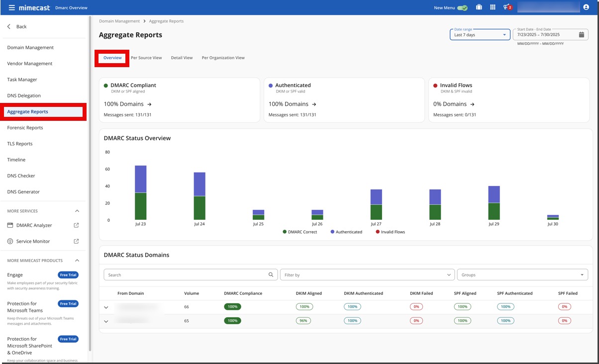Open the Groups dropdown
Image resolution: width=599 pixels, height=364 pixels.
pos(522,274)
